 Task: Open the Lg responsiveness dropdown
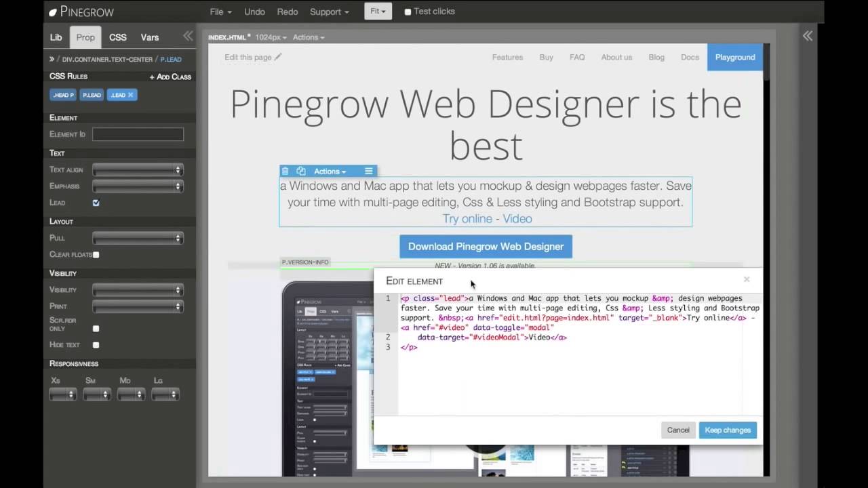click(x=165, y=394)
